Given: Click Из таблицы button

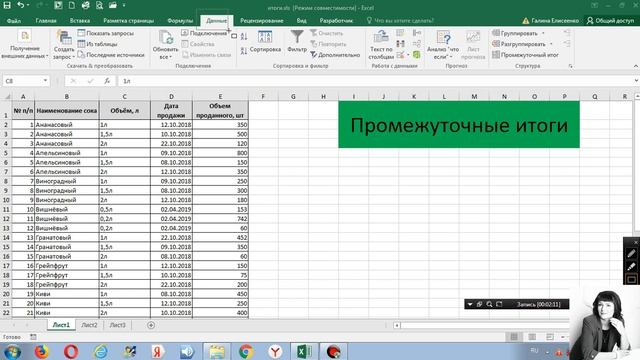Looking at the screenshot, I should (98, 44).
